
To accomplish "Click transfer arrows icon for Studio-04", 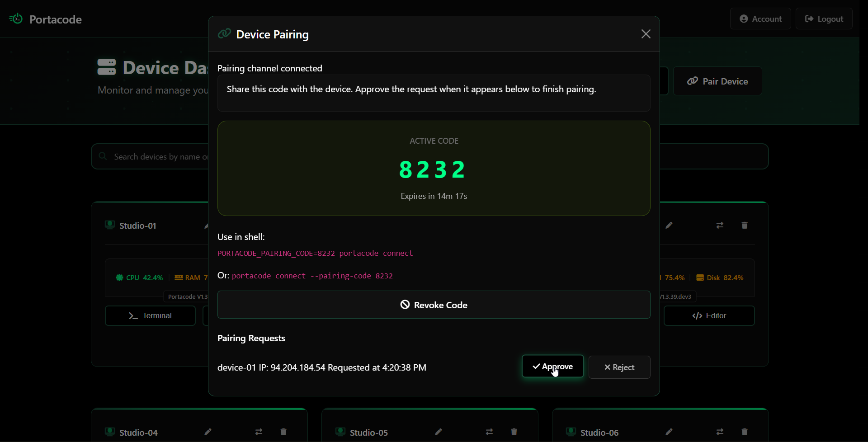I will (259, 432).
